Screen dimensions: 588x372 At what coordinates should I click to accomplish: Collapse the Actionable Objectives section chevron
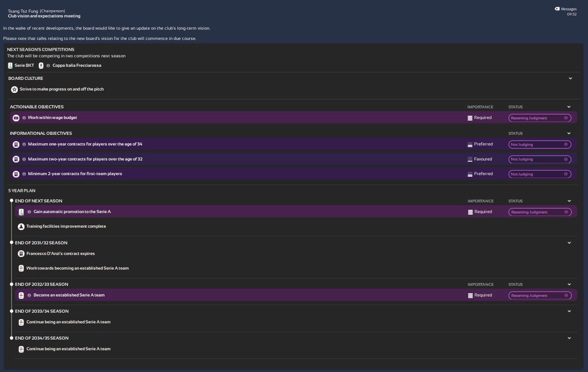click(x=569, y=107)
